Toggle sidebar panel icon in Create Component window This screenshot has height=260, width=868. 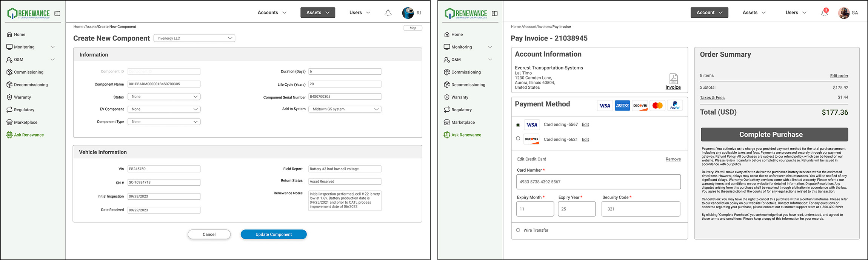(57, 13)
